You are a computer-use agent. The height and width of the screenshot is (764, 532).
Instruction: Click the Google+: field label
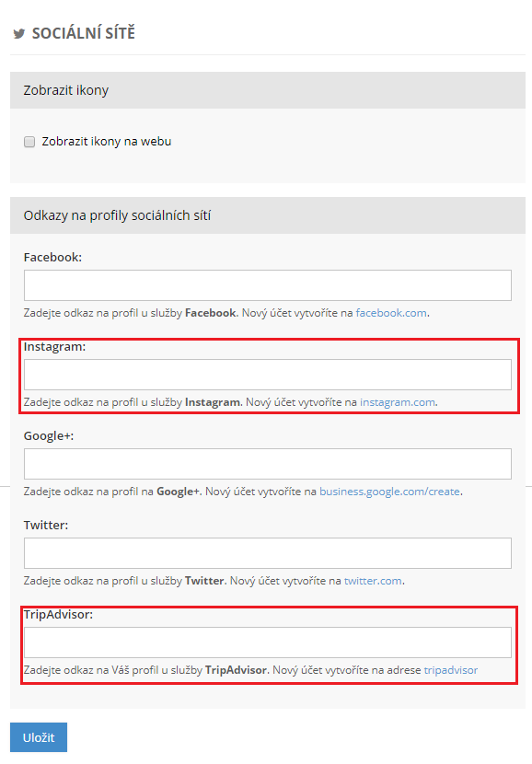coord(49,435)
